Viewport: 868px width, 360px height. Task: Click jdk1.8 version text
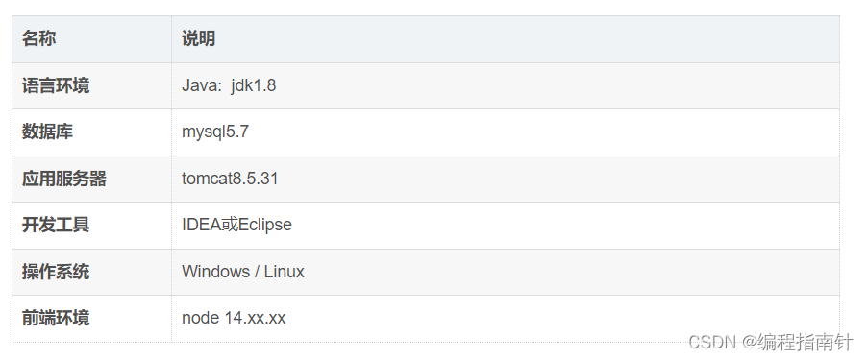[x=254, y=85]
